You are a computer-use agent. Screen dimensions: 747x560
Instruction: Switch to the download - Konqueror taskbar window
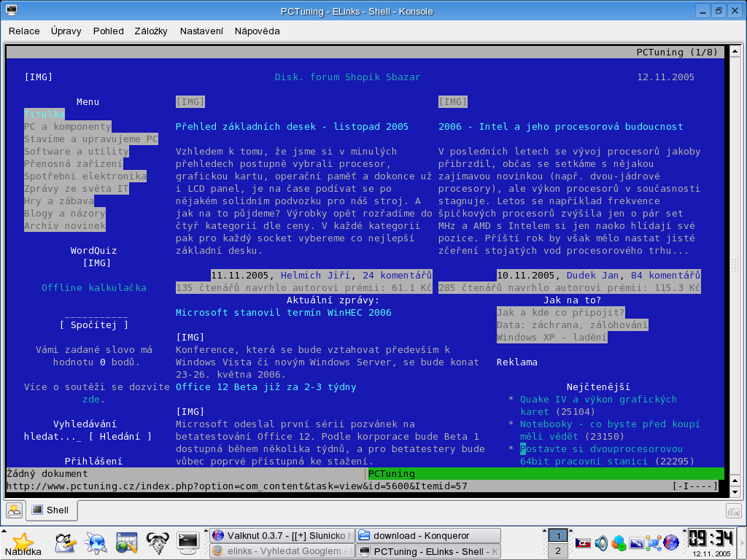point(428,536)
